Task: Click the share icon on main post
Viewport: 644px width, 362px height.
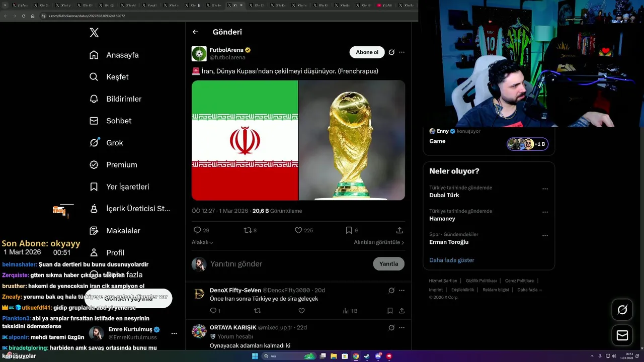Action: (399, 230)
